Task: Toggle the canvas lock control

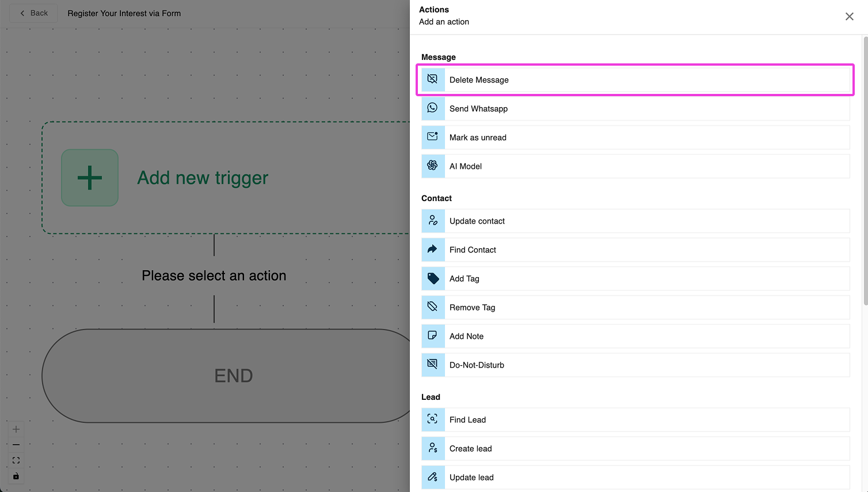Action: click(x=16, y=476)
